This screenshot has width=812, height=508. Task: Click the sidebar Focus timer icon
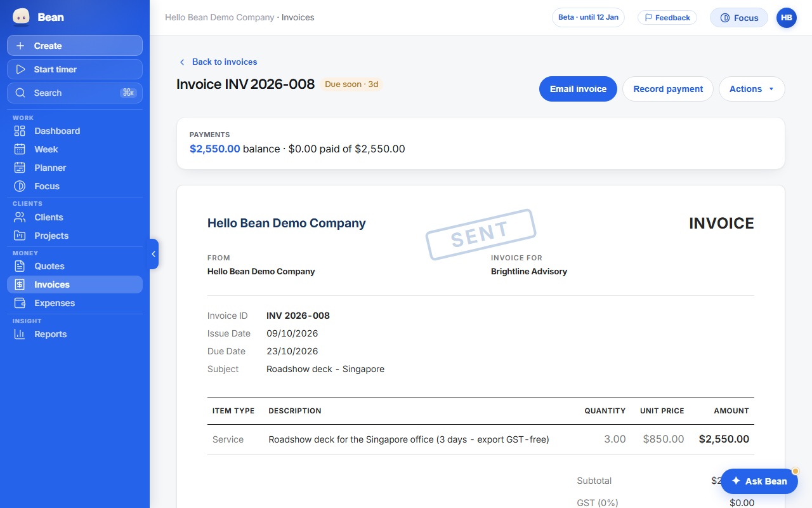click(x=20, y=186)
